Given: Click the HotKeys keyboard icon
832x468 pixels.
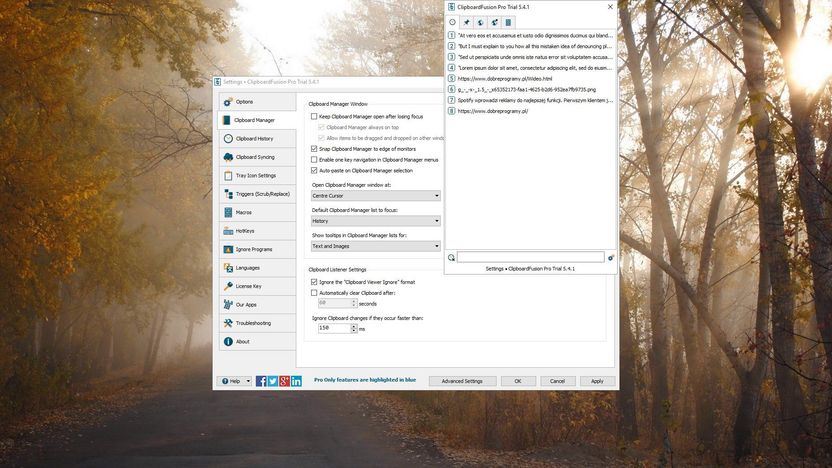Looking at the screenshot, I should click(228, 231).
